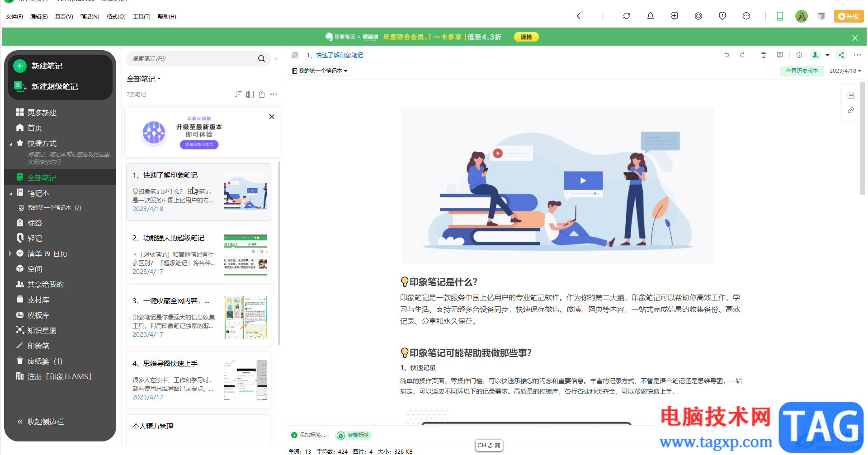The height and width of the screenshot is (455, 868).
Task: Open the account avatar
Action: (x=801, y=16)
